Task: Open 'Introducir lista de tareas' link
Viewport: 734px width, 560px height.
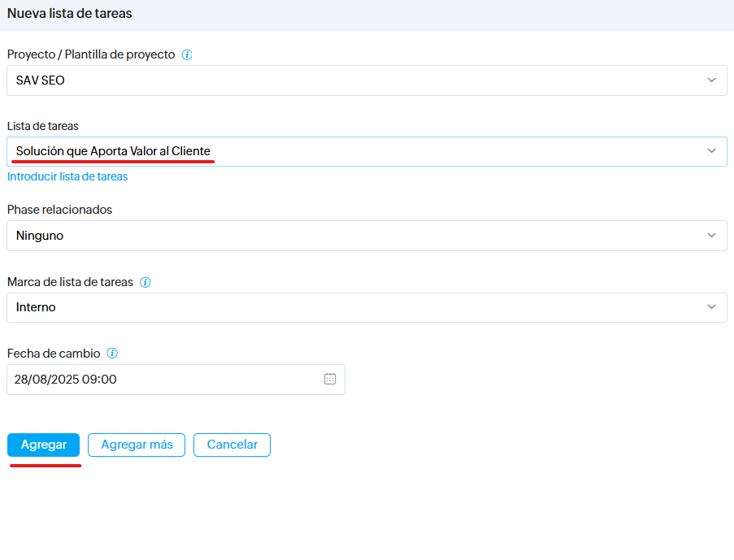Action: (x=67, y=176)
